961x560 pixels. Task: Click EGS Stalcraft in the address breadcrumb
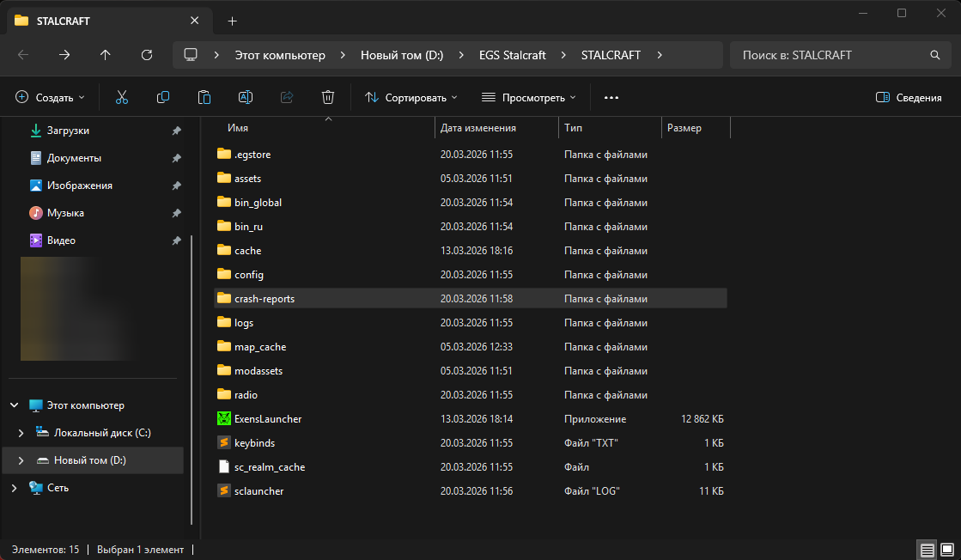tap(512, 55)
